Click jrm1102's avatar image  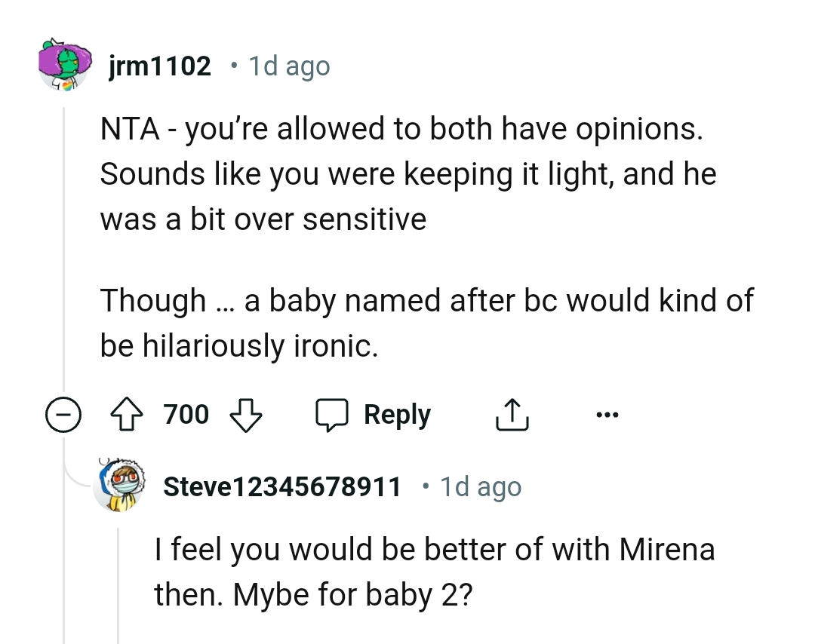click(65, 66)
